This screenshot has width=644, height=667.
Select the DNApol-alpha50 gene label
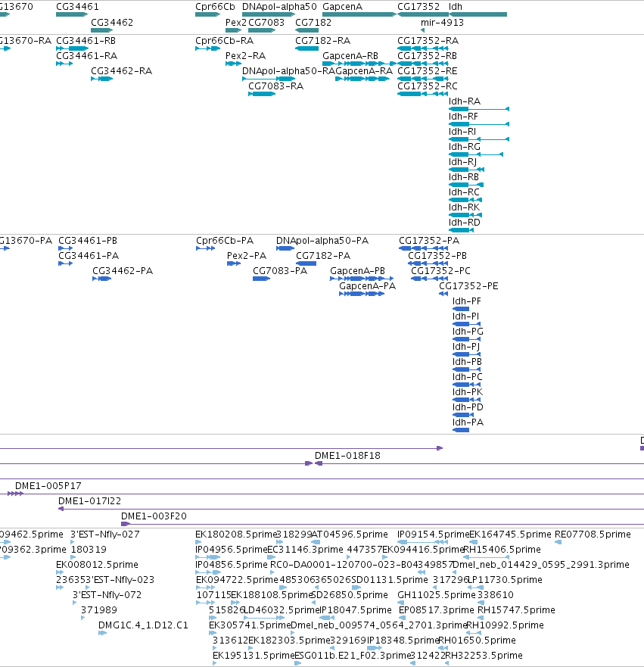pyautogui.click(x=279, y=6)
